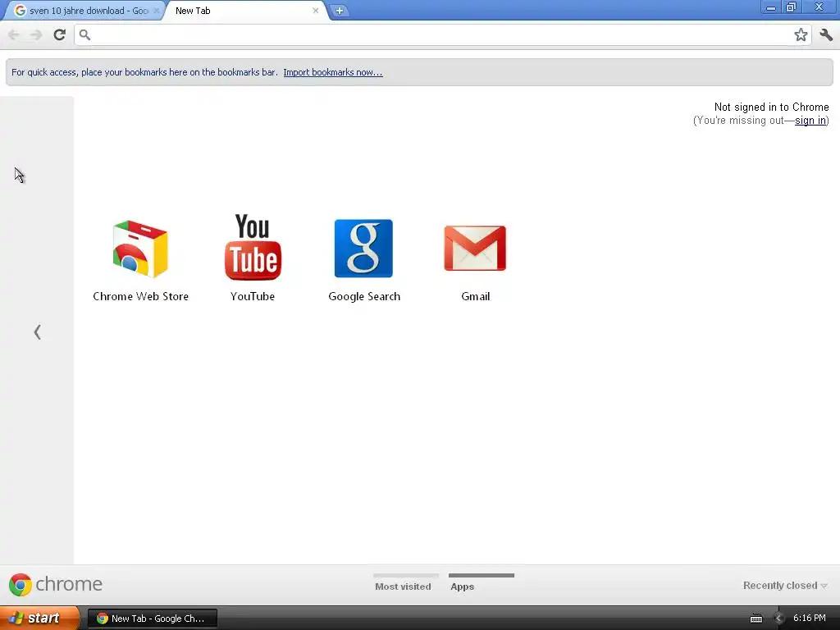Close the sven 10 jahre download tab
The width and height of the screenshot is (840, 630).
coord(157,10)
